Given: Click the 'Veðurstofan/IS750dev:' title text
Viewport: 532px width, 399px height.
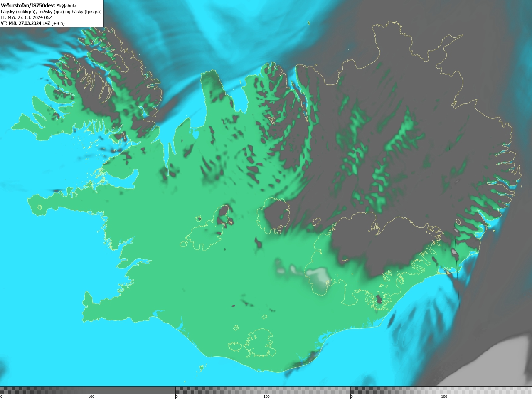Looking at the screenshot, I should coord(28,5).
